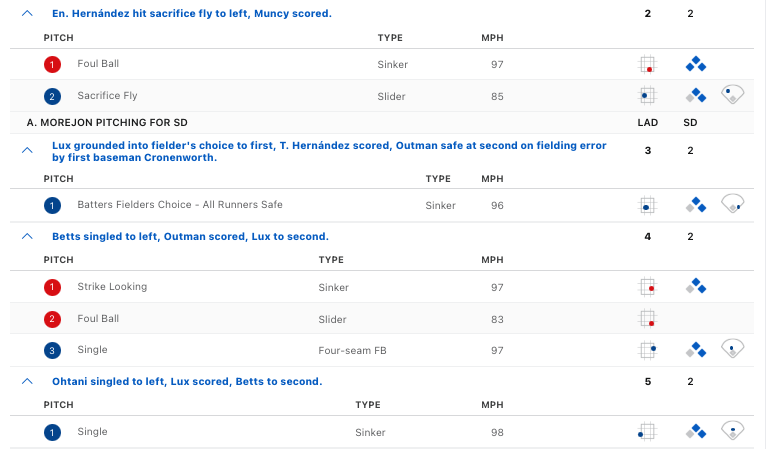The image size is (766, 449).
Task: Click field diagram icon for Batters Fielders Choice
Action: coord(733,204)
